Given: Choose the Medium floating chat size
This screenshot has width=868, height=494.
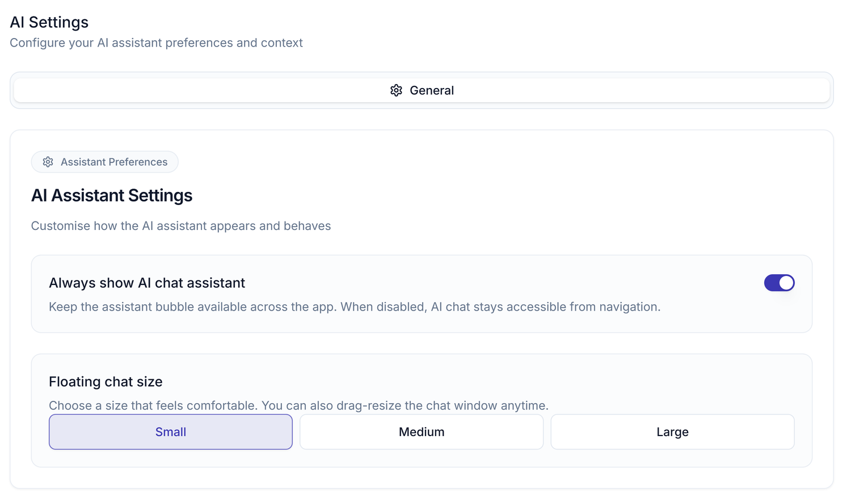Looking at the screenshot, I should tap(422, 432).
